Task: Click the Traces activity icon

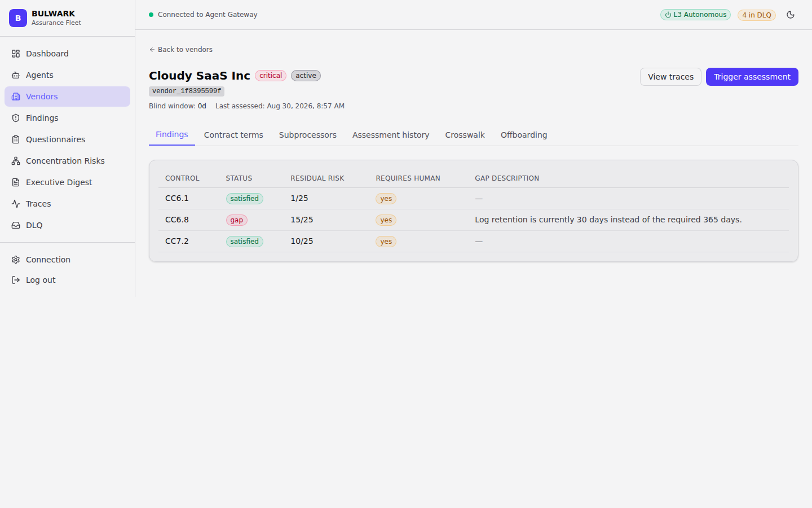Action: pos(16,204)
